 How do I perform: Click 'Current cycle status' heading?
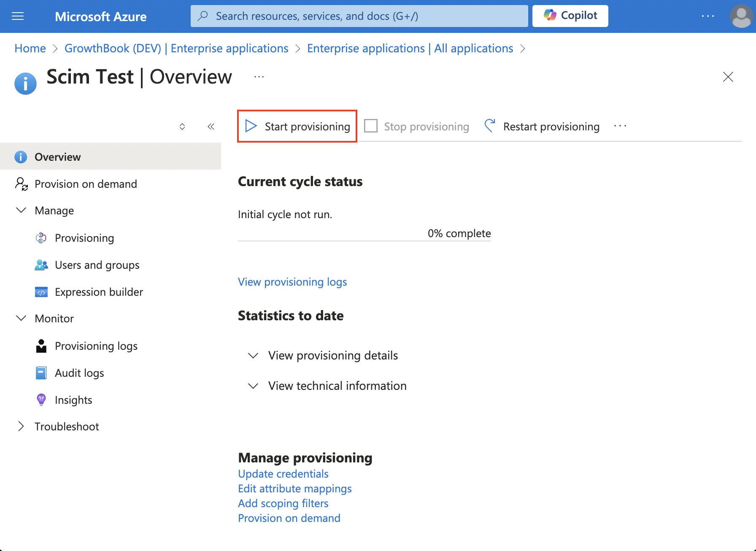[300, 181]
